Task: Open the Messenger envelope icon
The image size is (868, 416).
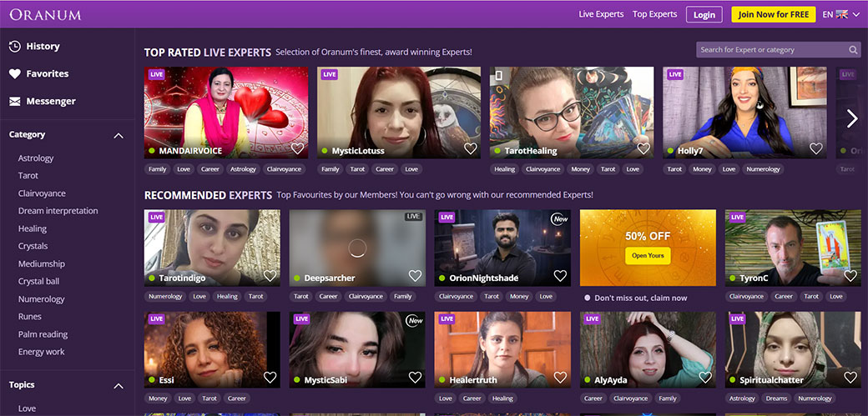Action: (x=14, y=102)
